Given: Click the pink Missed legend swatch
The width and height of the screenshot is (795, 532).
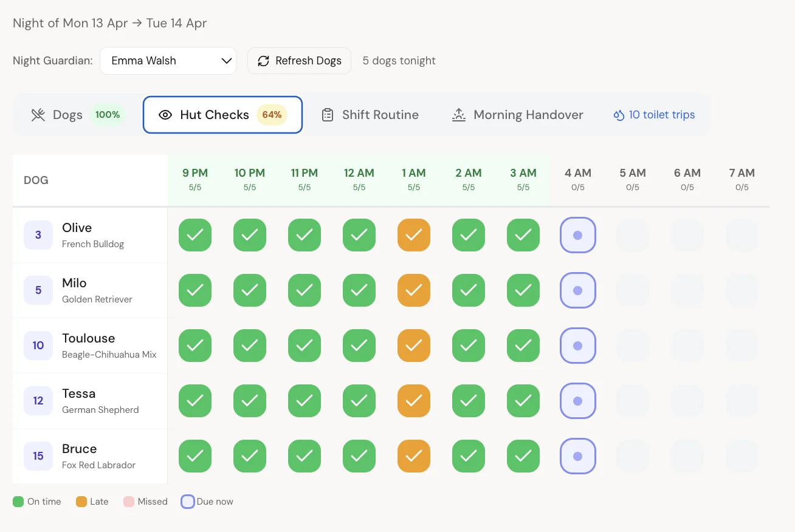Looking at the screenshot, I should (129, 502).
